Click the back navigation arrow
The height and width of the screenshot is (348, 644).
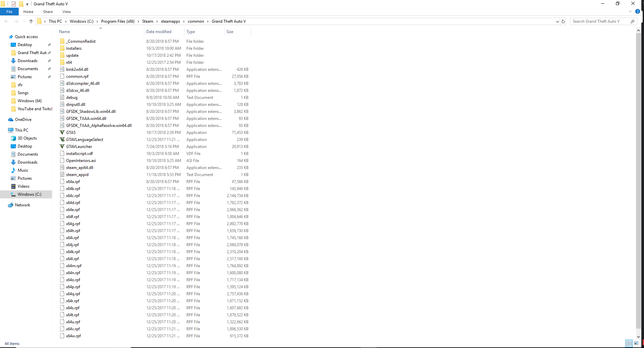click(x=6, y=21)
